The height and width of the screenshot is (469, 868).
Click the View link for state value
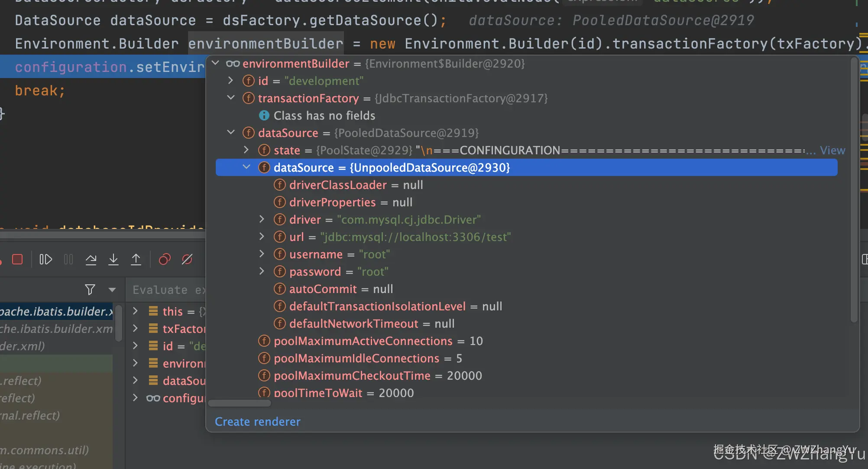[832, 150]
